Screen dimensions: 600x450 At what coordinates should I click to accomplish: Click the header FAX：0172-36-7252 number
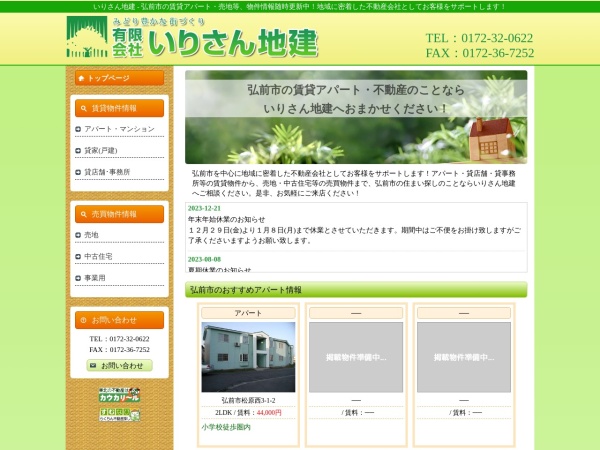coord(480,53)
